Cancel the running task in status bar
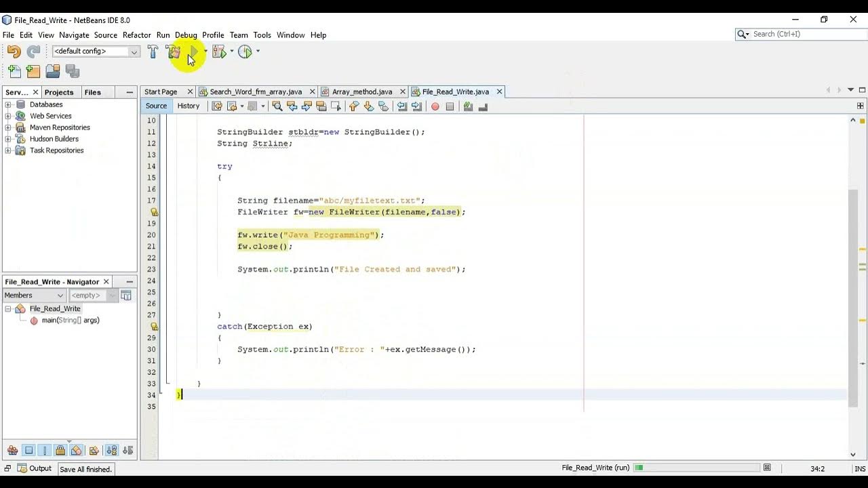The image size is (868, 488). click(x=767, y=468)
